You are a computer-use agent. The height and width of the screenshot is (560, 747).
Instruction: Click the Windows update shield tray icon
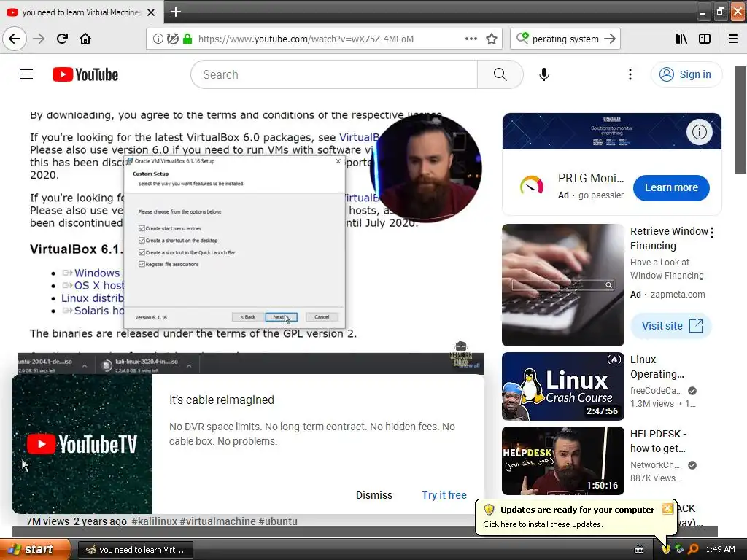[x=666, y=549]
